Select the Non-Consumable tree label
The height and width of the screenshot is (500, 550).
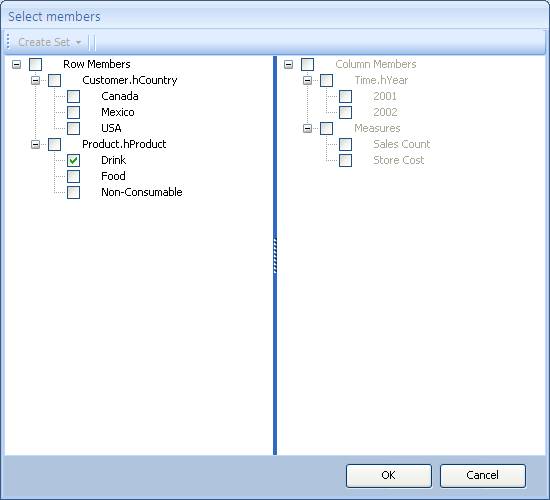click(142, 192)
